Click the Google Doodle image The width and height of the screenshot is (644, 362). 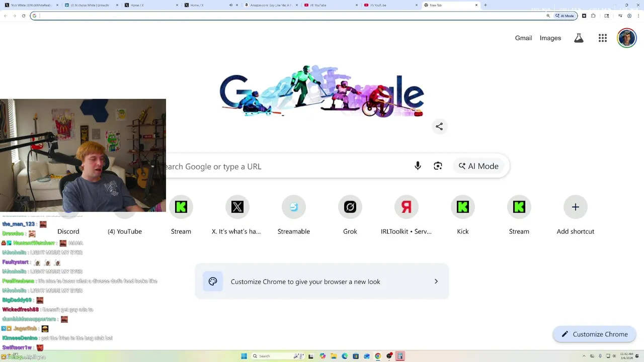tap(322, 92)
